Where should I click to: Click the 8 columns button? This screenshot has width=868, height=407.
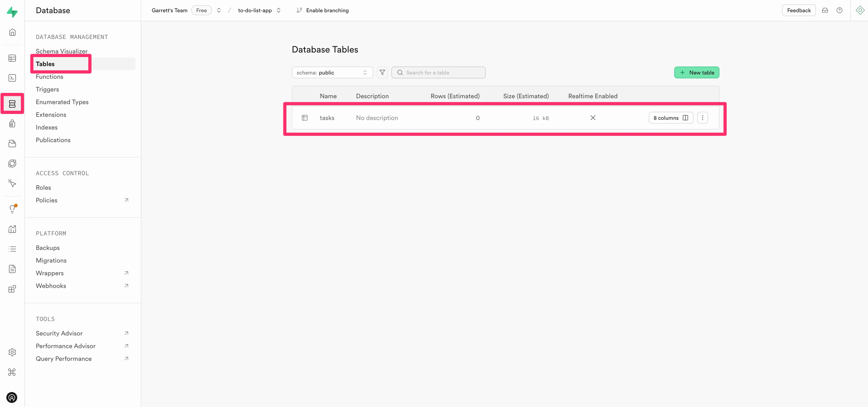click(x=670, y=118)
